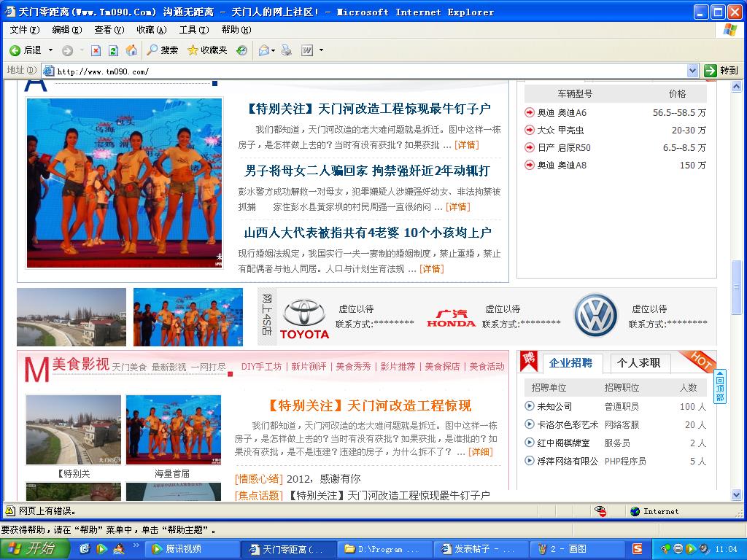Expand the Mail button dropdown arrow
Viewport: 747px width, 560px height.
click(274, 50)
